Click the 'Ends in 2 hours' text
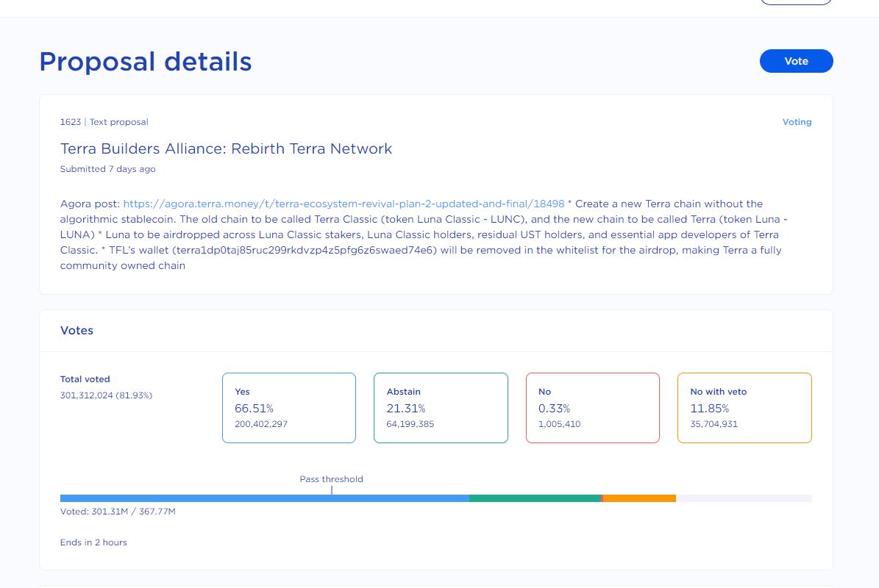 pos(93,542)
